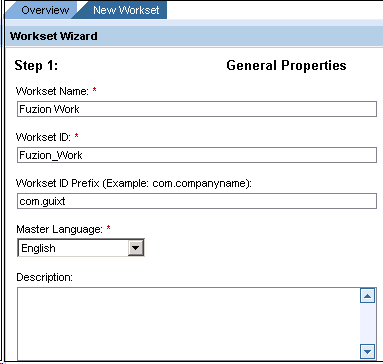Click the General Properties heading
This screenshot has width=383, height=364.
(286, 65)
